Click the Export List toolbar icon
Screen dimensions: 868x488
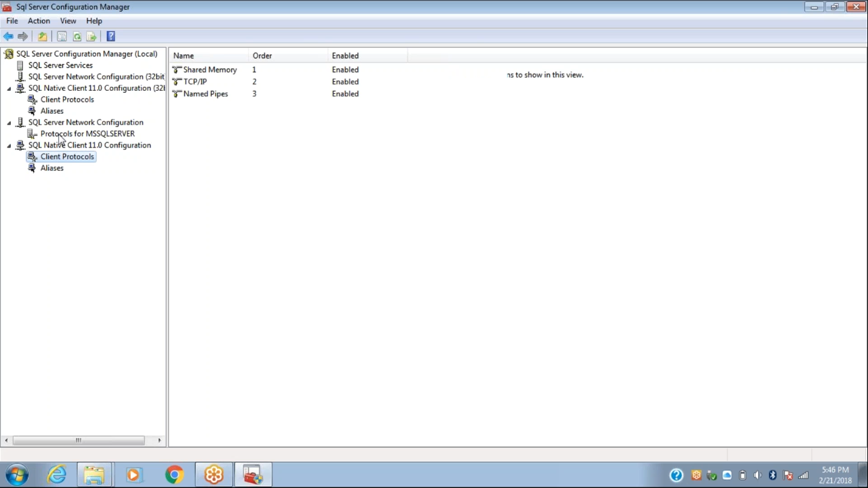pyautogui.click(x=92, y=36)
